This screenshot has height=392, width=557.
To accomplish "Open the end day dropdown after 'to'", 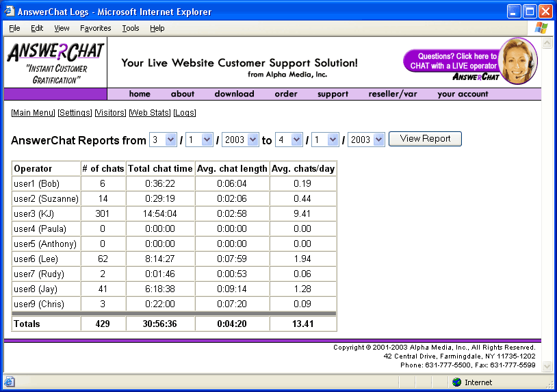I will (325, 140).
